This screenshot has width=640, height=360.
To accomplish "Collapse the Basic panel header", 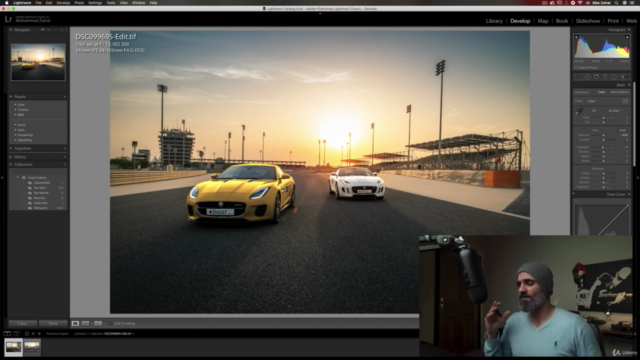I will (629, 85).
